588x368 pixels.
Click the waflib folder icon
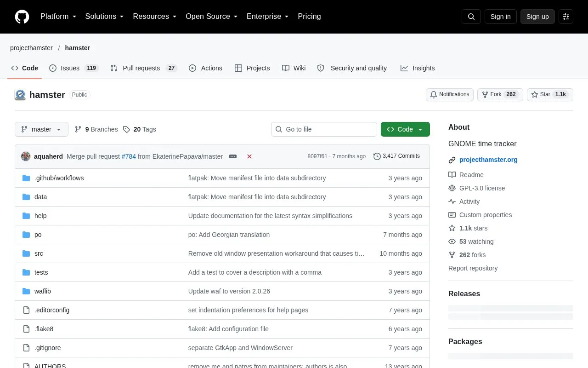[26, 291]
